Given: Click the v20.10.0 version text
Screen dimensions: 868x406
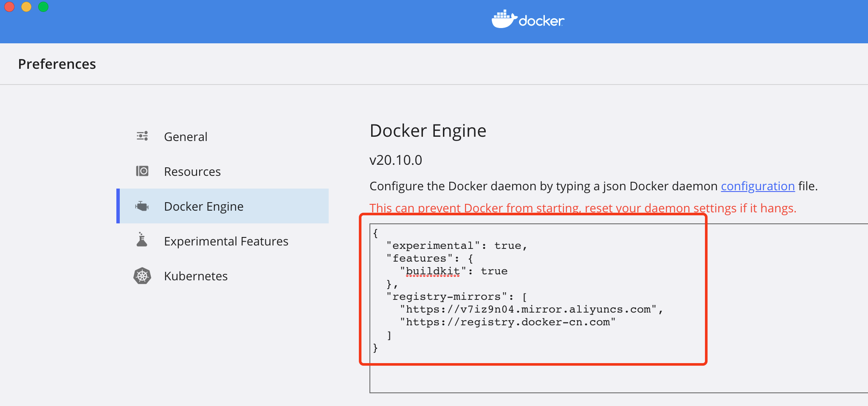Looking at the screenshot, I should [x=396, y=160].
